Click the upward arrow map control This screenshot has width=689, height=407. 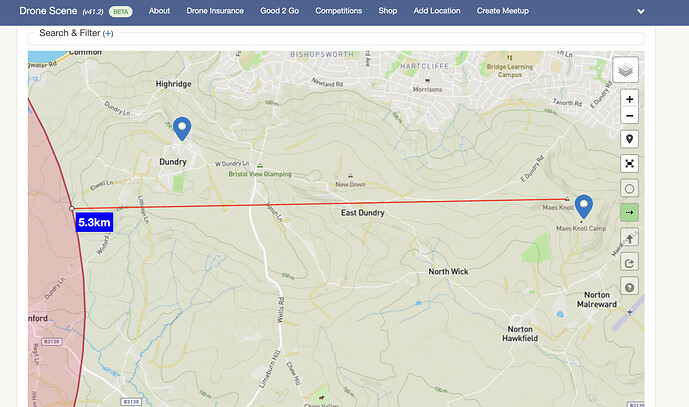[629, 238]
